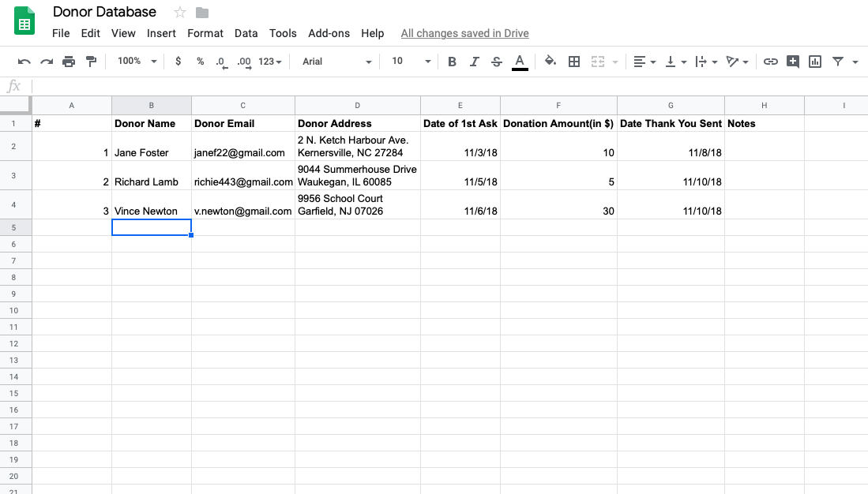Viewport: 868px width, 494px height.
Task: Select the Paint format roller icon
Action: coord(92,62)
